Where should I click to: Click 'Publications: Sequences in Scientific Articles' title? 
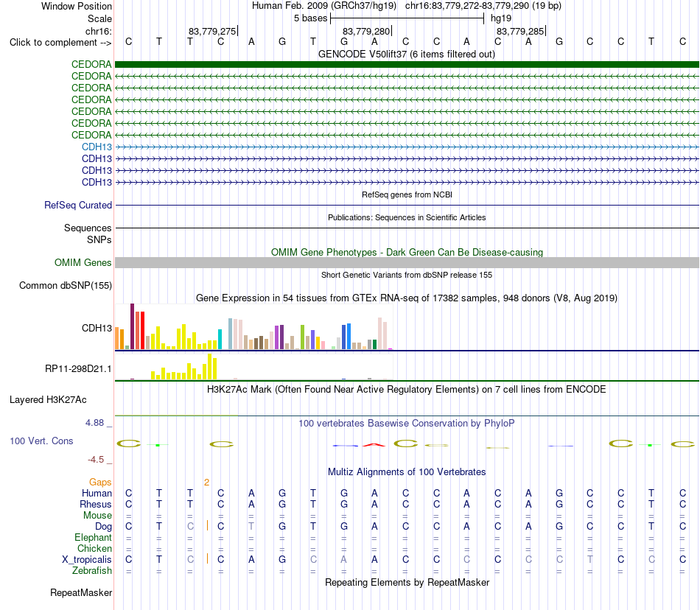[x=407, y=217]
